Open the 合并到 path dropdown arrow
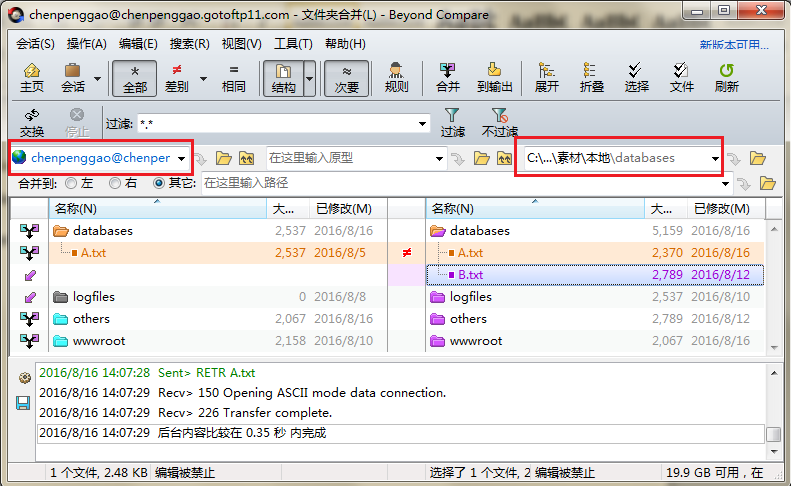 click(x=725, y=183)
